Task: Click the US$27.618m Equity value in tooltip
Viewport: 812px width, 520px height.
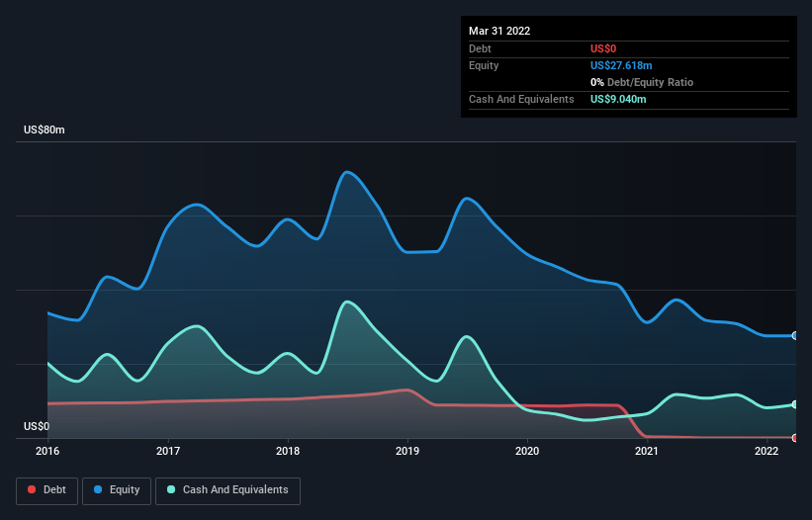Action: 621,65
